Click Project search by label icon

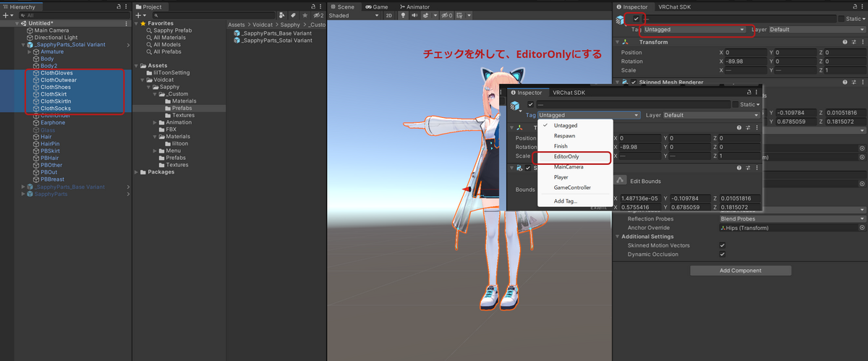294,15
